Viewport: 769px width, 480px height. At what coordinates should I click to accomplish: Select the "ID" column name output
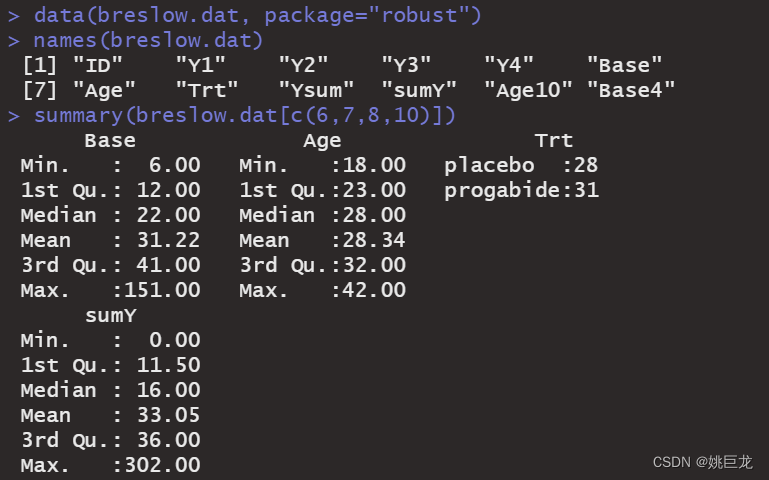point(98,65)
